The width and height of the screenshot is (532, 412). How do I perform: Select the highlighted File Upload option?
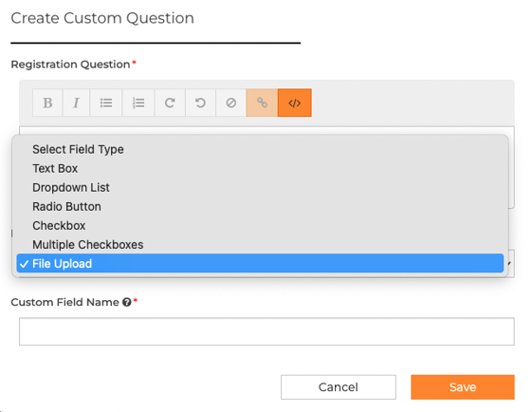click(x=260, y=263)
